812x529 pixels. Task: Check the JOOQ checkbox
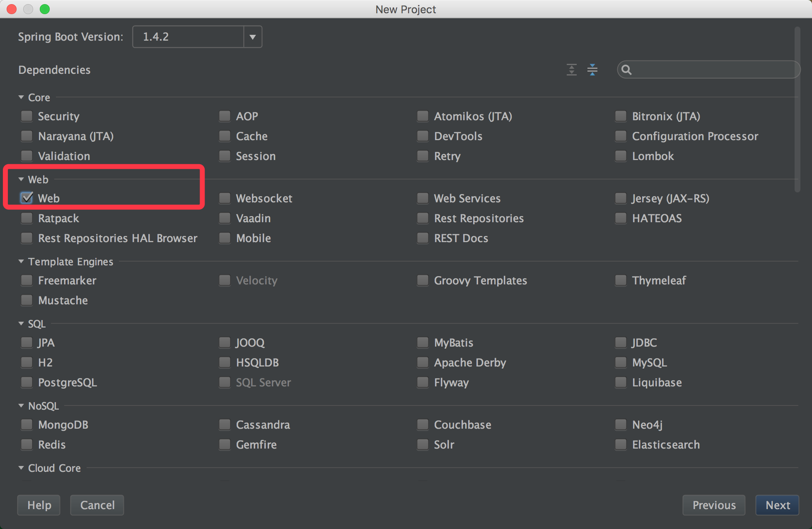(225, 342)
